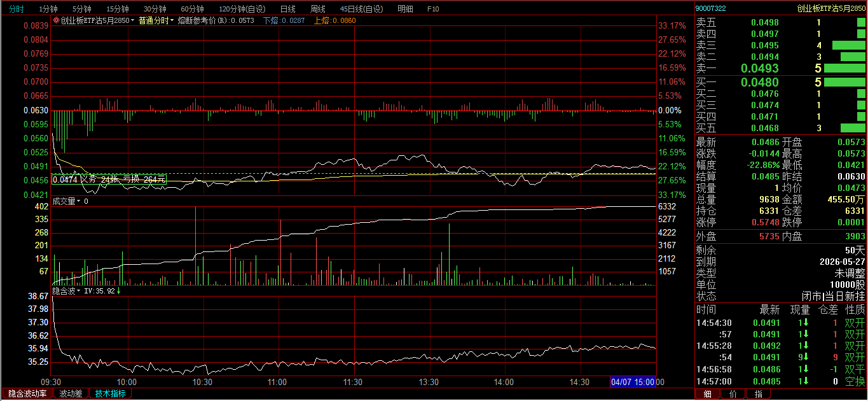Expand the 普通分时 chart mode dropdown

(x=172, y=20)
